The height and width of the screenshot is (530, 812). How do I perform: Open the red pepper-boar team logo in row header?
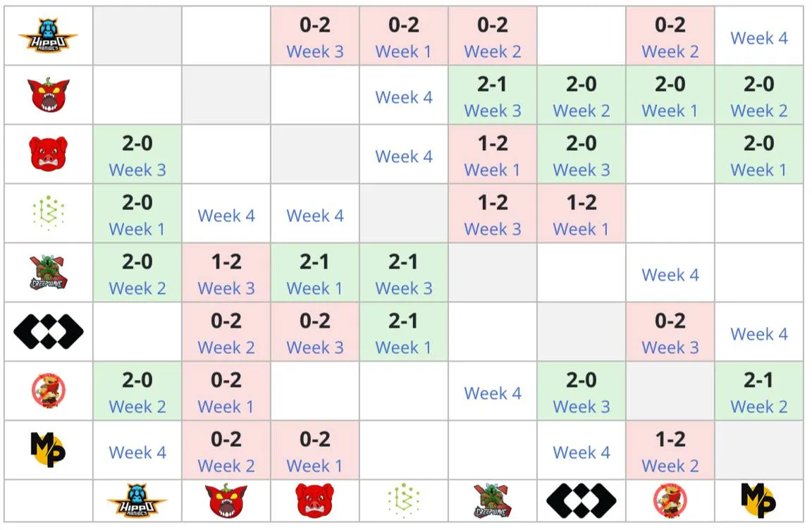pos(48,94)
